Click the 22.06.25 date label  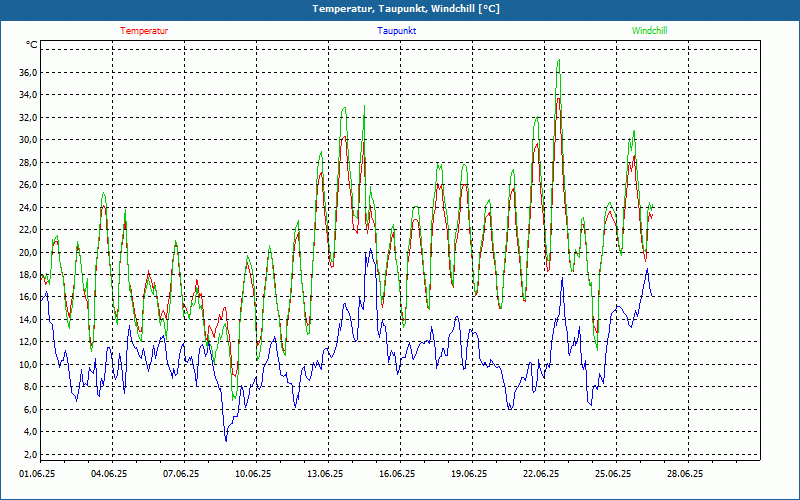(541, 474)
